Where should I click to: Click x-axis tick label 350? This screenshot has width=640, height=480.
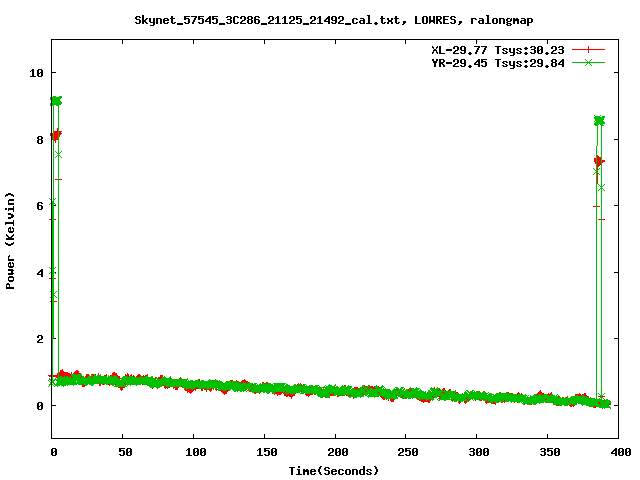[550, 452]
